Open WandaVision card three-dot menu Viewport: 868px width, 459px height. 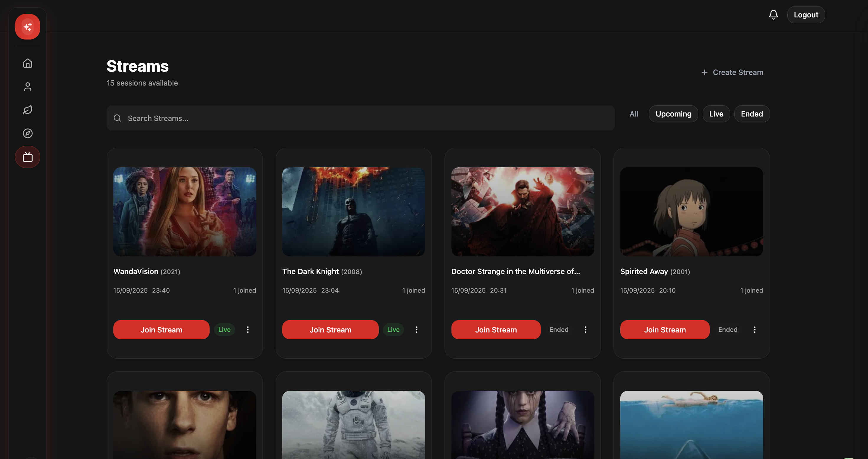(x=248, y=330)
